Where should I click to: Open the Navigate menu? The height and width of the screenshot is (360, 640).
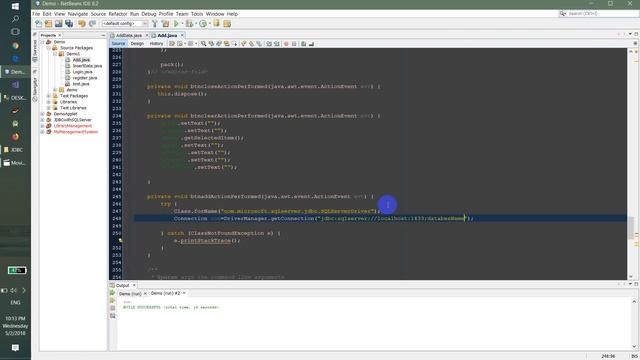pos(78,14)
